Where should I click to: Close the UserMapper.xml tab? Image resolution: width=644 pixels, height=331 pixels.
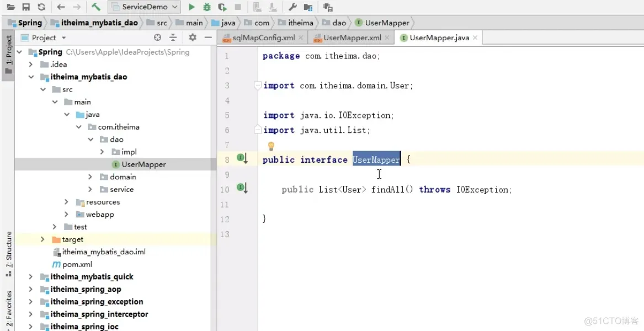point(386,38)
